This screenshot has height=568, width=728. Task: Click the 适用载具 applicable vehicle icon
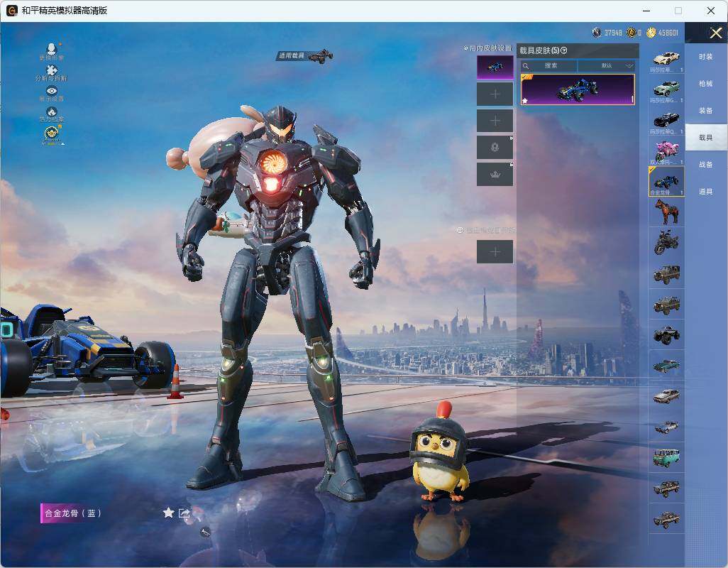pyautogui.click(x=320, y=55)
